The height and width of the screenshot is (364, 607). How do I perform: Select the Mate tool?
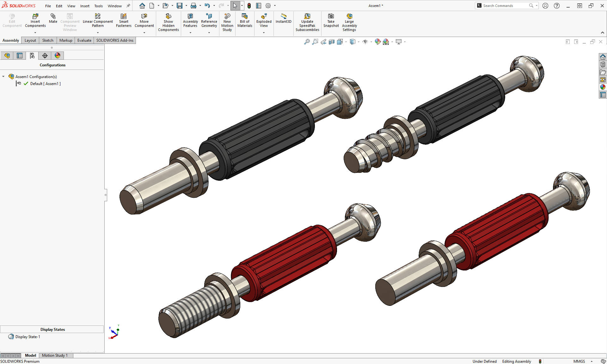click(x=53, y=19)
